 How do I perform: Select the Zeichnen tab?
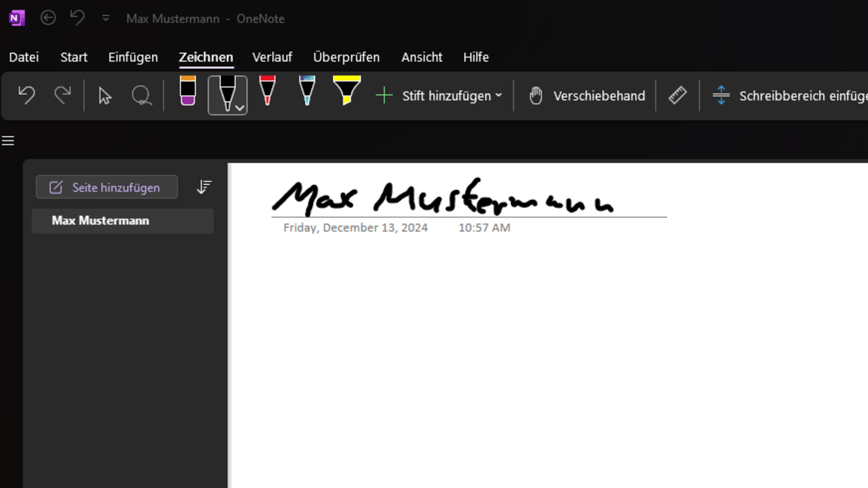pos(206,57)
